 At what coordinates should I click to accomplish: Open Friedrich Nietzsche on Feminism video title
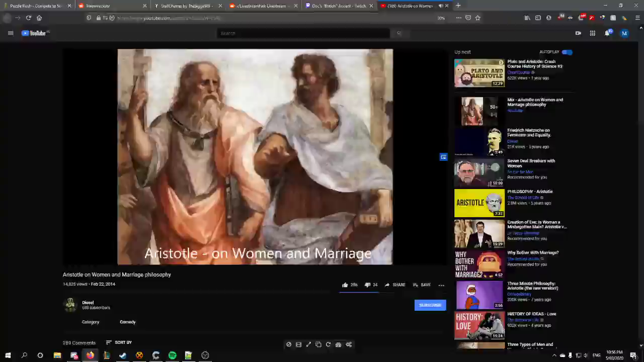coord(529,133)
